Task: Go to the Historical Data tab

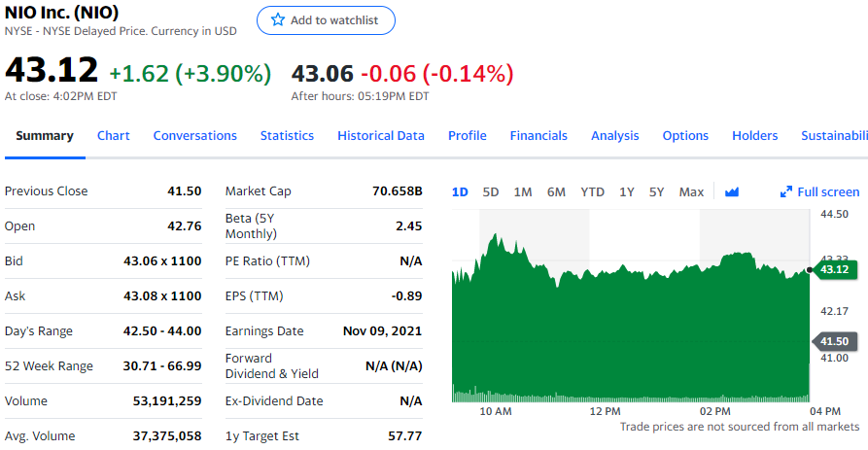Action: pos(381,136)
